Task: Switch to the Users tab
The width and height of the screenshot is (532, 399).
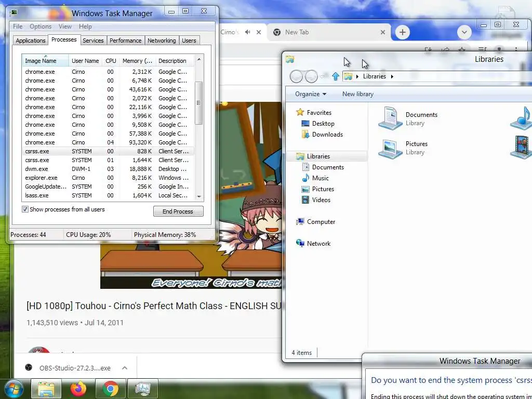Action: click(x=189, y=41)
